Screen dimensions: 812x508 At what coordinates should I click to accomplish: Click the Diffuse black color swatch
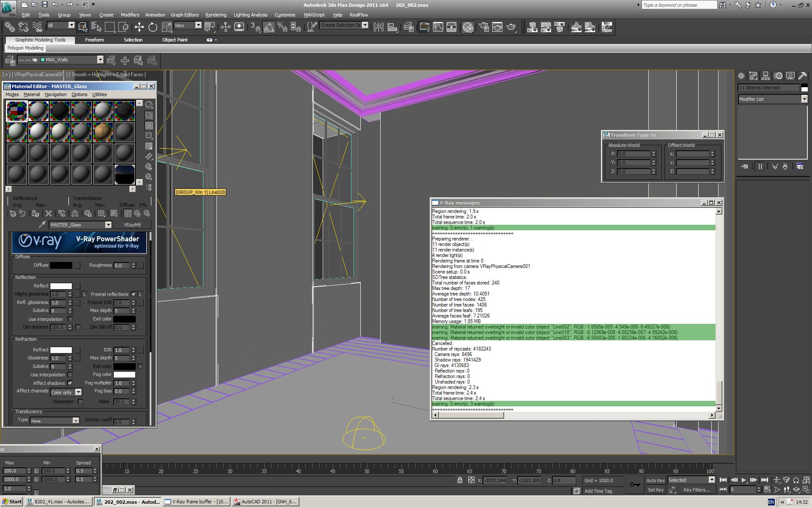click(61, 265)
